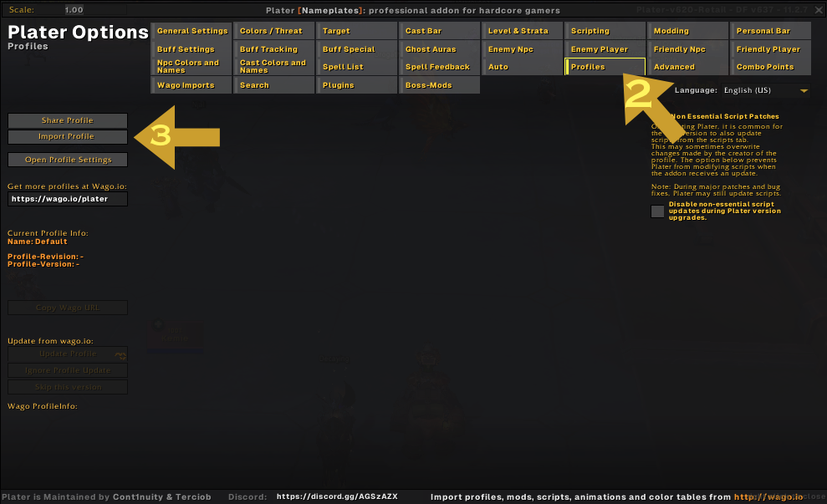The height and width of the screenshot is (504, 827).
Task: Select the Ghost Auras tab
Action: tap(440, 49)
